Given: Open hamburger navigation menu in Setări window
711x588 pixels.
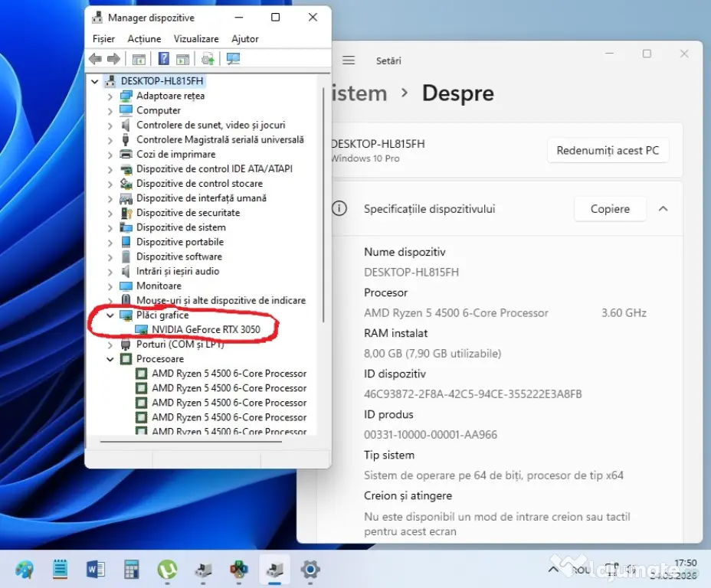Looking at the screenshot, I should point(349,60).
